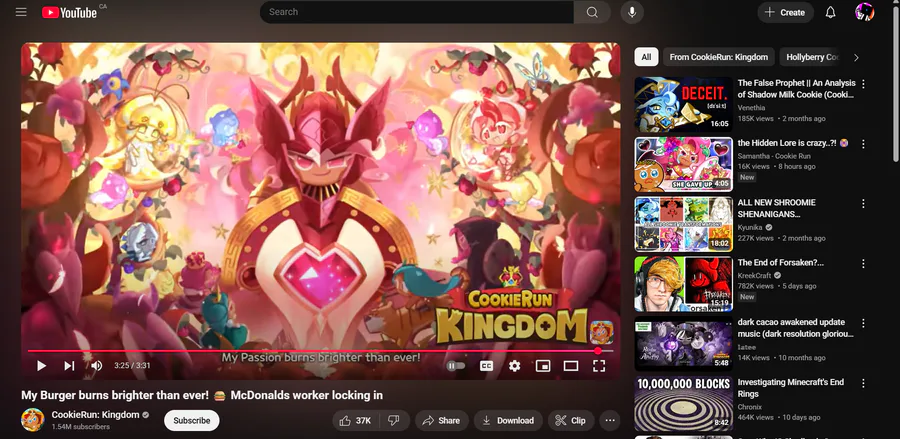This screenshot has height=439, width=900.
Task: Open account avatar menu
Action: pyautogui.click(x=864, y=12)
